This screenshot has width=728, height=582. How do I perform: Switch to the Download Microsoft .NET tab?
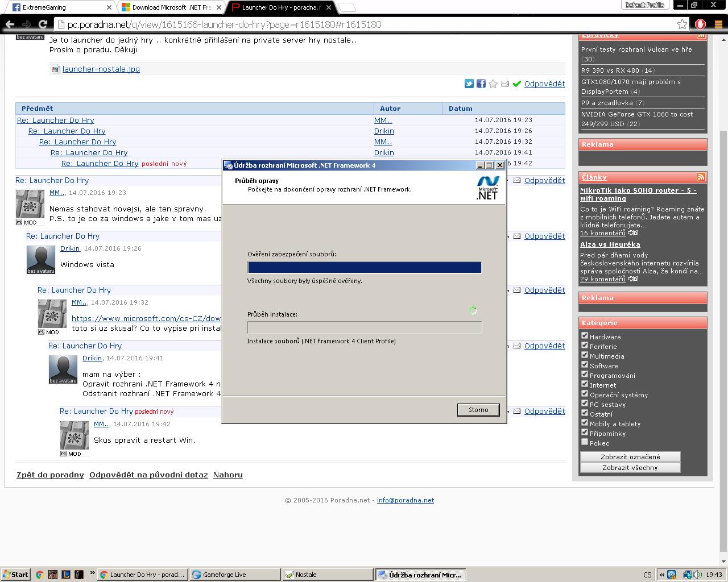click(x=171, y=7)
